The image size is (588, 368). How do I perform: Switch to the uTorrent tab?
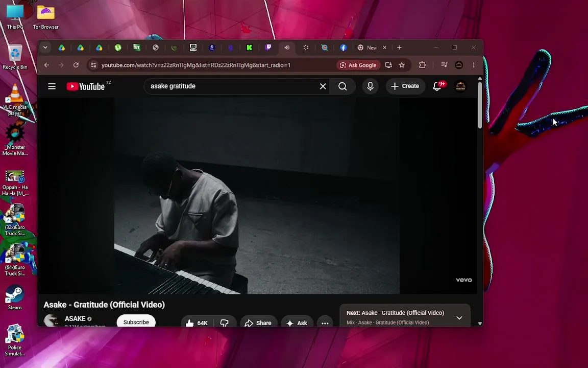click(x=118, y=48)
